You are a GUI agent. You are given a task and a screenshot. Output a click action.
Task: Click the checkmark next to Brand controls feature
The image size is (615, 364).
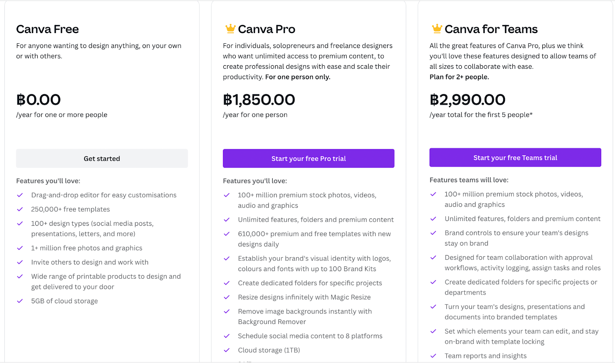(434, 233)
